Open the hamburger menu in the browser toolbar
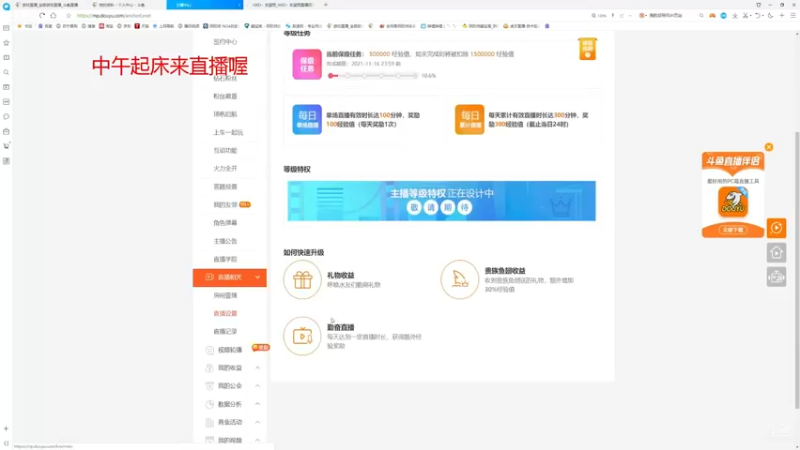The image size is (800, 450). click(792, 15)
